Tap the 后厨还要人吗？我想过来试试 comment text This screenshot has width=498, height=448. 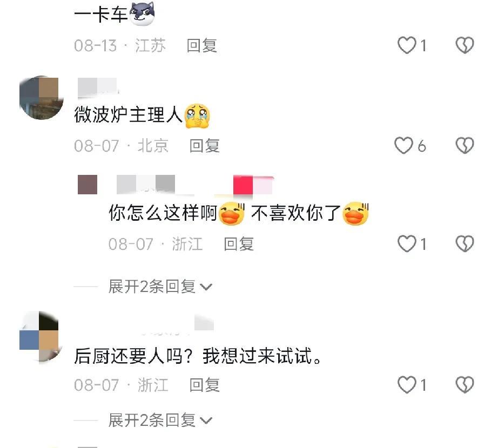(198, 356)
